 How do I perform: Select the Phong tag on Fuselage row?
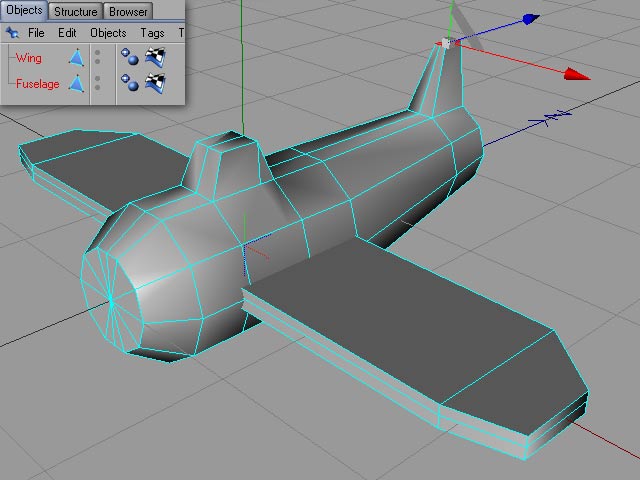point(130,82)
